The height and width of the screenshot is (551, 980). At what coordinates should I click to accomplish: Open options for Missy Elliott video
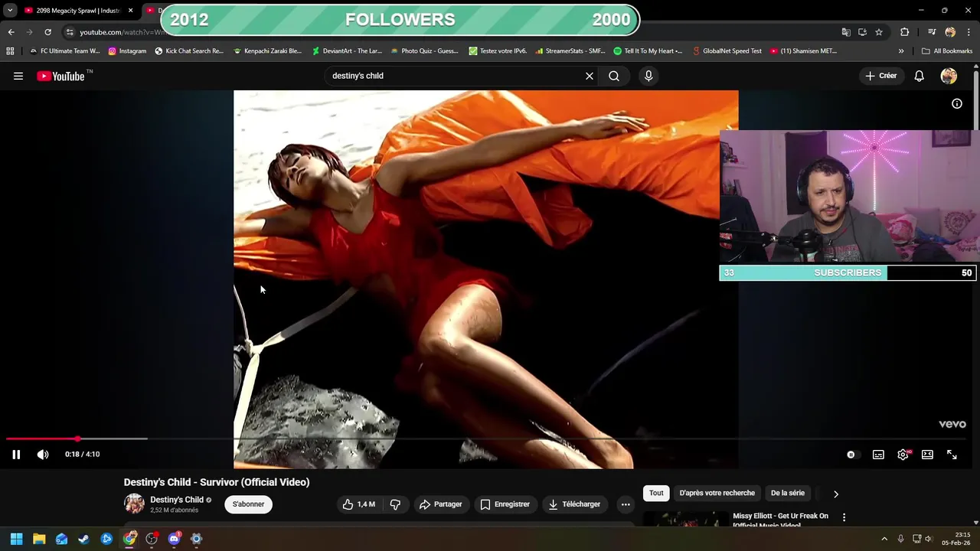point(844,517)
